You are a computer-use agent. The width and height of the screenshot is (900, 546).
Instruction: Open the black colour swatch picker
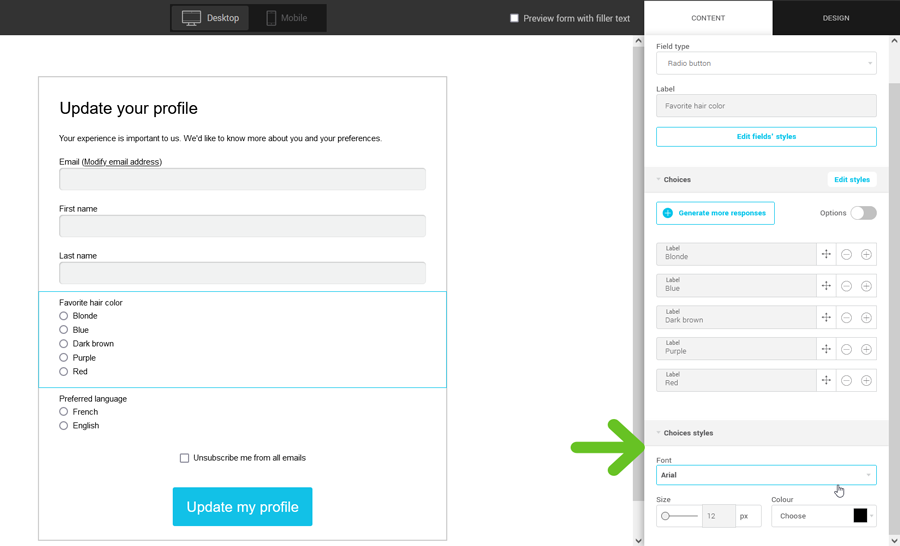tap(860, 516)
